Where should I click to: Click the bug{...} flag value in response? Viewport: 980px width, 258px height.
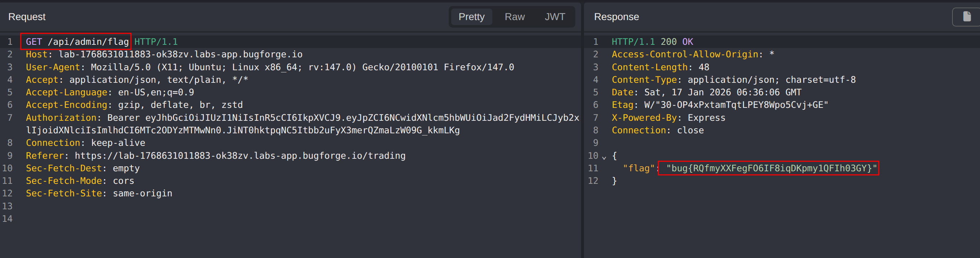pos(771,168)
